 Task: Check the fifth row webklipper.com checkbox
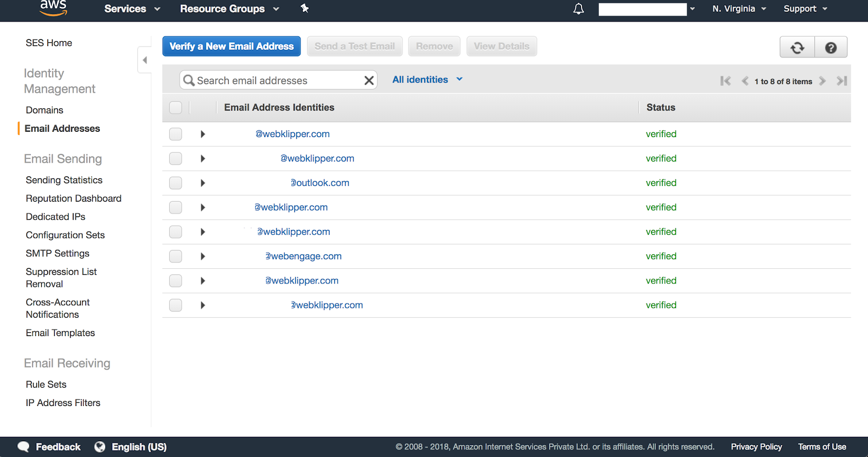coord(176,231)
